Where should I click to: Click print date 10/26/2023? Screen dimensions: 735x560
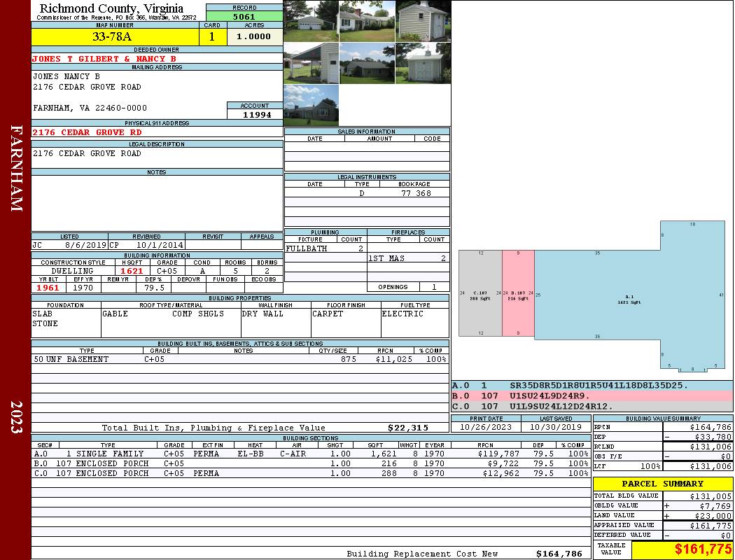click(486, 427)
